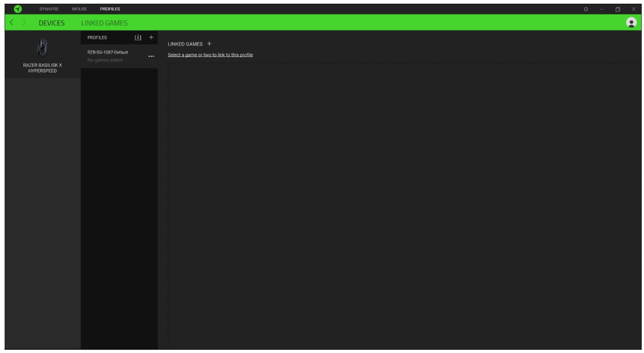Click 'Select a game or two' link
644x353 pixels.
(210, 55)
